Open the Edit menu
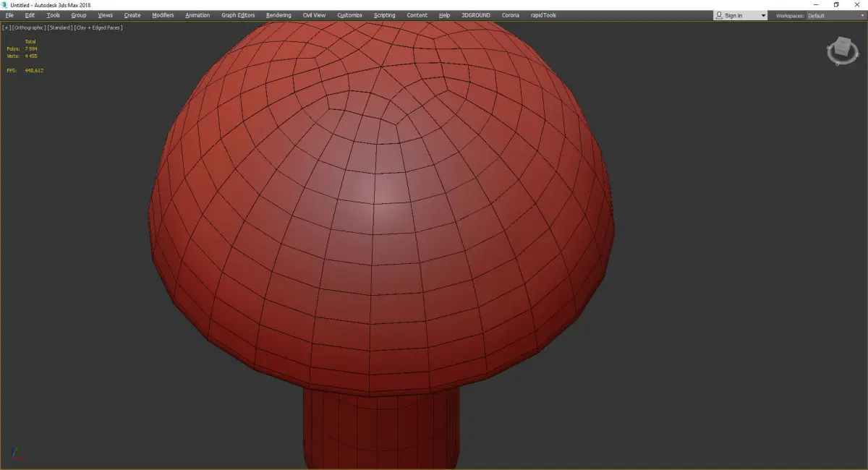This screenshot has height=470, width=868. click(30, 15)
